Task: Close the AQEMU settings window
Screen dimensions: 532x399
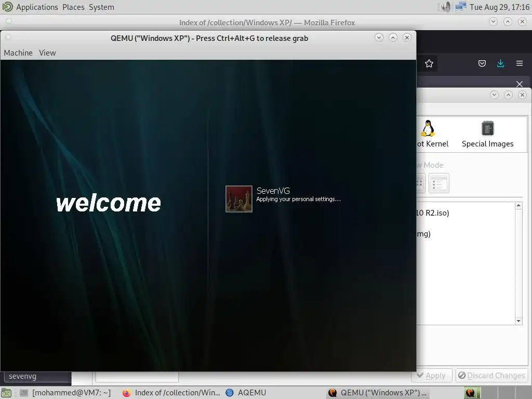Action: tap(522, 95)
